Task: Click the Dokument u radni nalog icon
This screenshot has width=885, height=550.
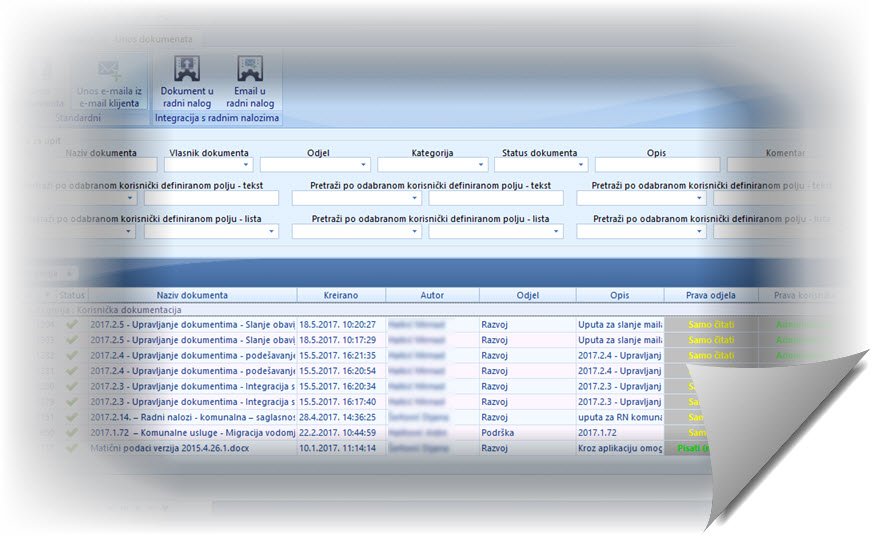Action: tap(187, 70)
